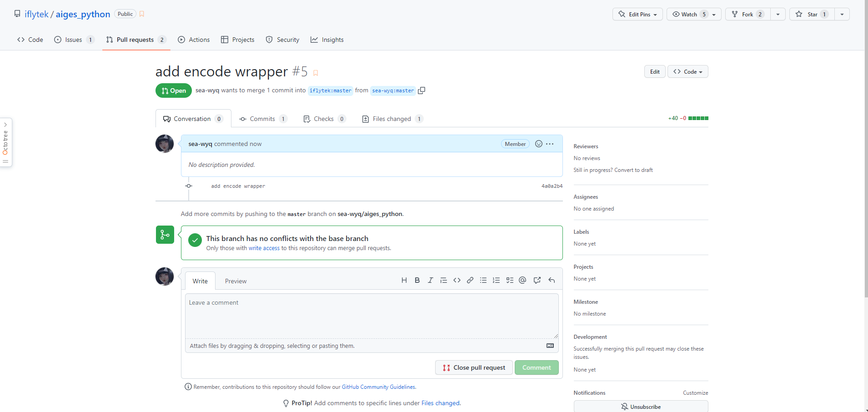Insert task list in comment toolbar
Image resolution: width=868 pixels, height=412 pixels.
[x=510, y=280]
